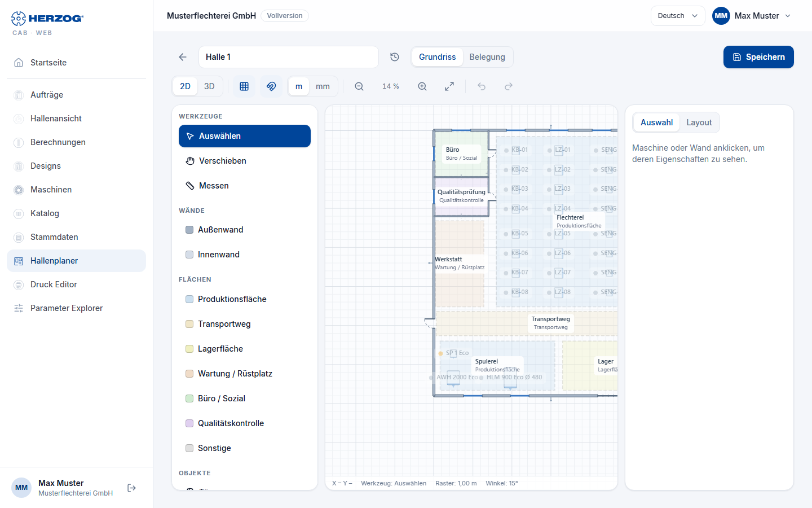812x508 pixels.
Task: Open the Auswahl tab
Action: point(656,122)
